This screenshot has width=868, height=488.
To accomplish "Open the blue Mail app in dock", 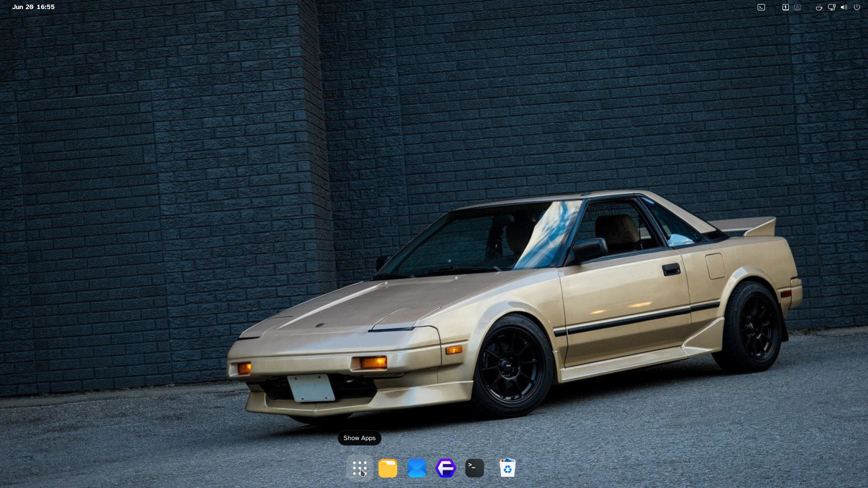I will pyautogui.click(x=416, y=468).
